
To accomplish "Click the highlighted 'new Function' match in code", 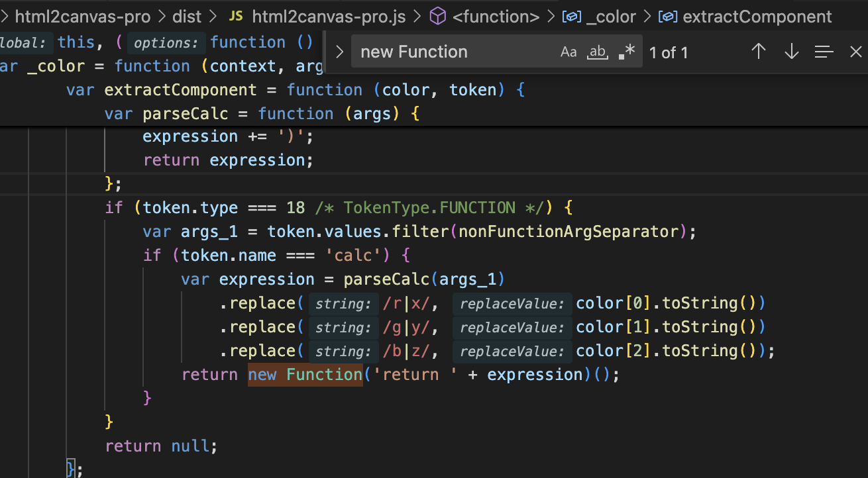I will tap(305, 375).
